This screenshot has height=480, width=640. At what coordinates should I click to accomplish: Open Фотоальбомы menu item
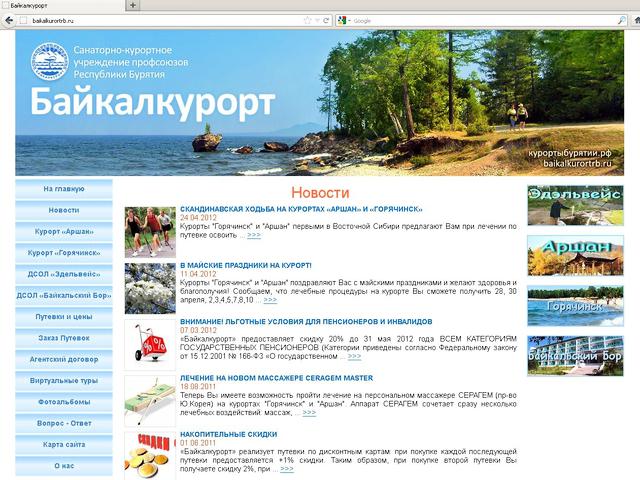coord(64,402)
